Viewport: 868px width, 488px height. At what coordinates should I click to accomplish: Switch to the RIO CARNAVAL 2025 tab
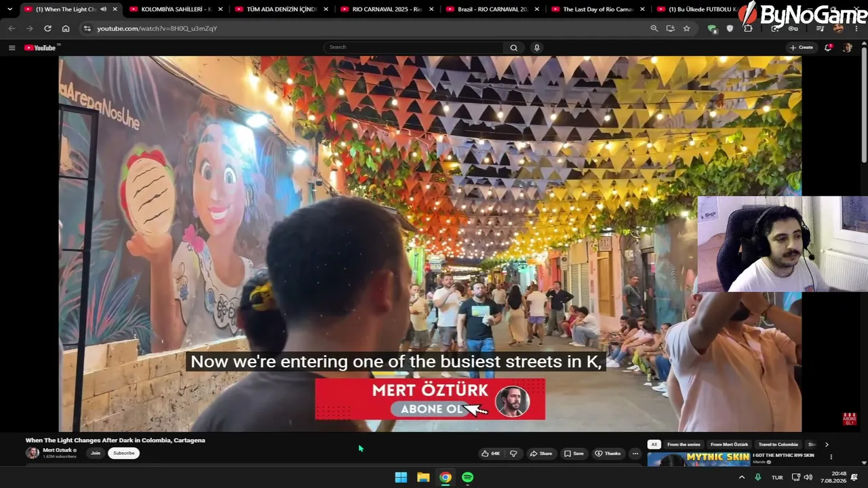tap(387, 9)
